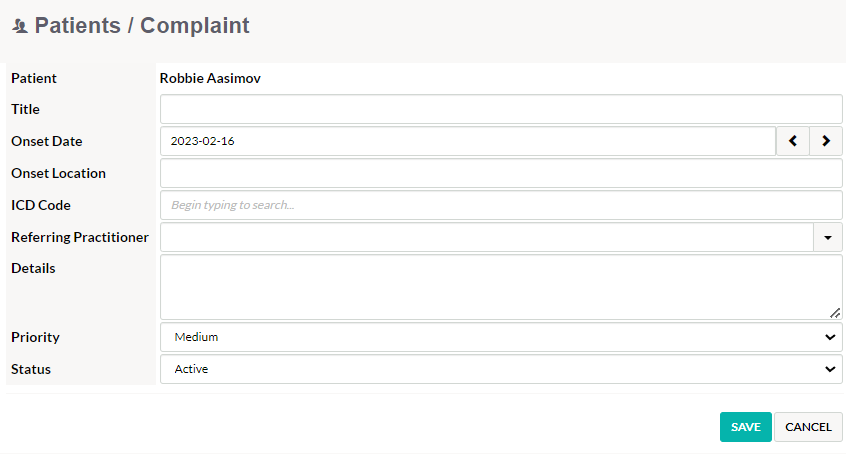The image size is (846, 454).
Task: Go to previous onset date with left arrow
Action: (x=793, y=141)
